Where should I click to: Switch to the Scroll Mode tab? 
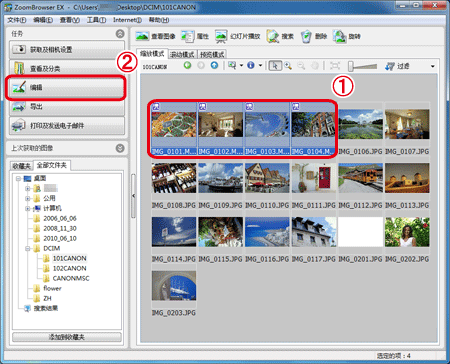click(183, 54)
